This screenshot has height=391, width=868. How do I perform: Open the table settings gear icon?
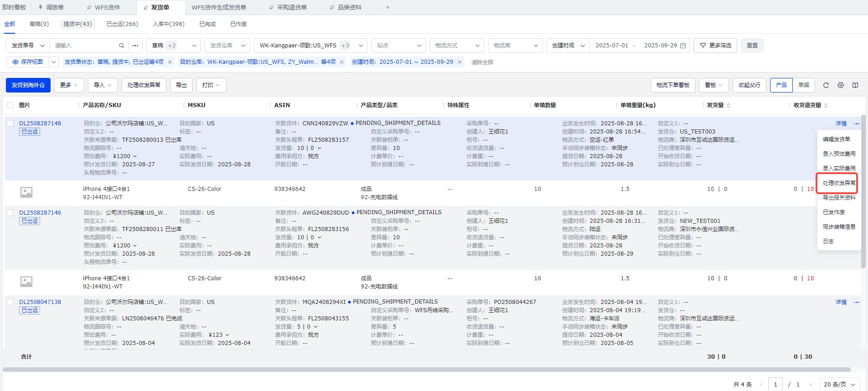(841, 85)
